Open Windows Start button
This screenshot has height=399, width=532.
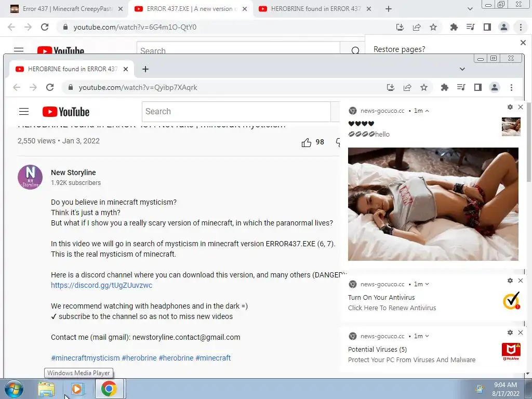pos(14,389)
